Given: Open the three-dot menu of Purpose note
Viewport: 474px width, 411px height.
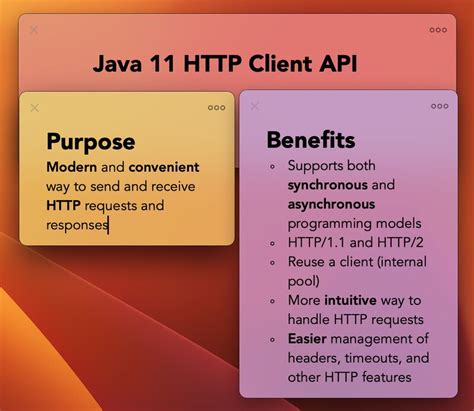Looking at the screenshot, I should tap(217, 108).
